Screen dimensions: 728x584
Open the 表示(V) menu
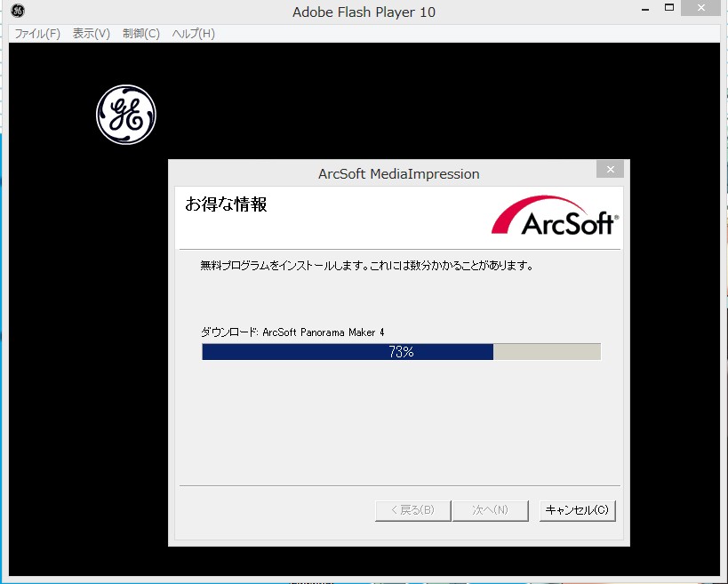91,34
